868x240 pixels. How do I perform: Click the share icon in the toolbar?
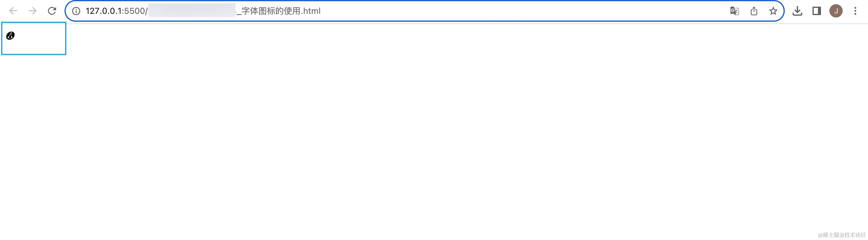[x=754, y=11]
